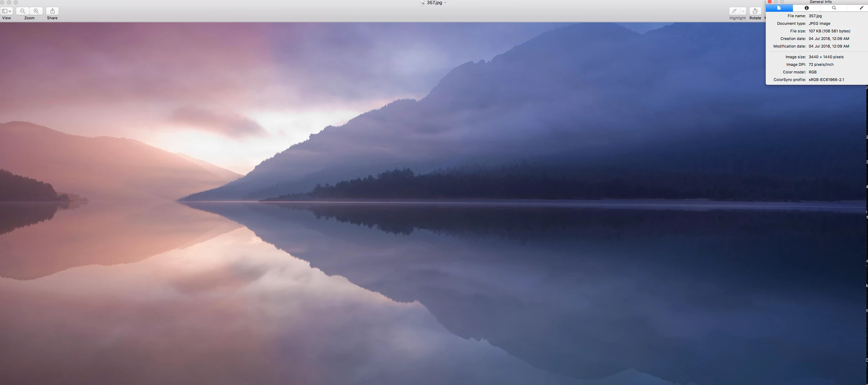Select the General Info document tab

click(779, 8)
